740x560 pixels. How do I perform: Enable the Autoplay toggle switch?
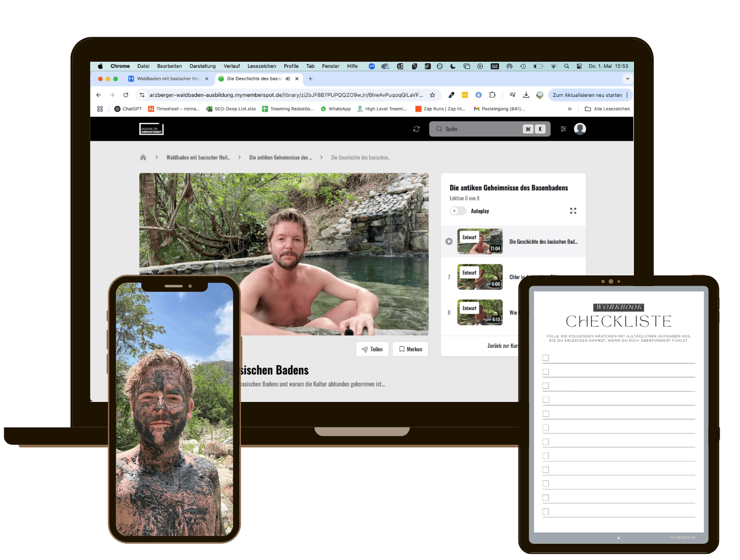[457, 211]
